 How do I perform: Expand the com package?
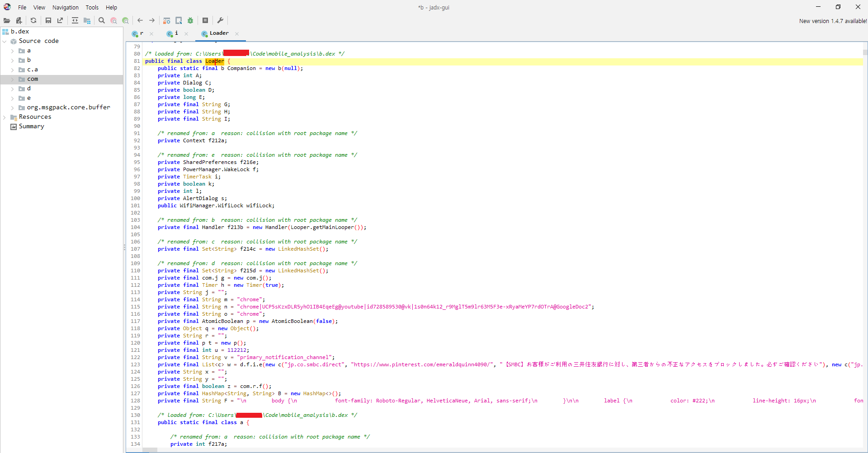tap(12, 79)
